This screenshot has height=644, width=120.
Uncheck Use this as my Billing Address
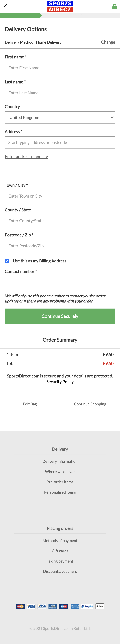point(7,261)
